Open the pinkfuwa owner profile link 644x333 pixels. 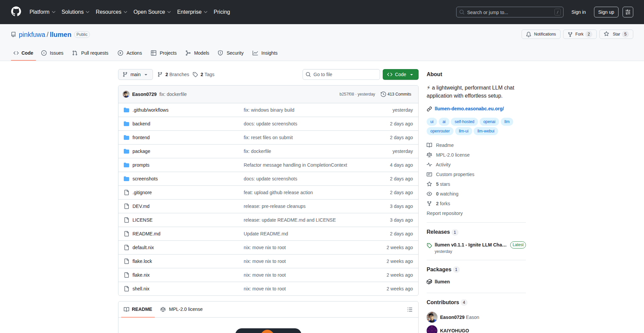pyautogui.click(x=32, y=35)
